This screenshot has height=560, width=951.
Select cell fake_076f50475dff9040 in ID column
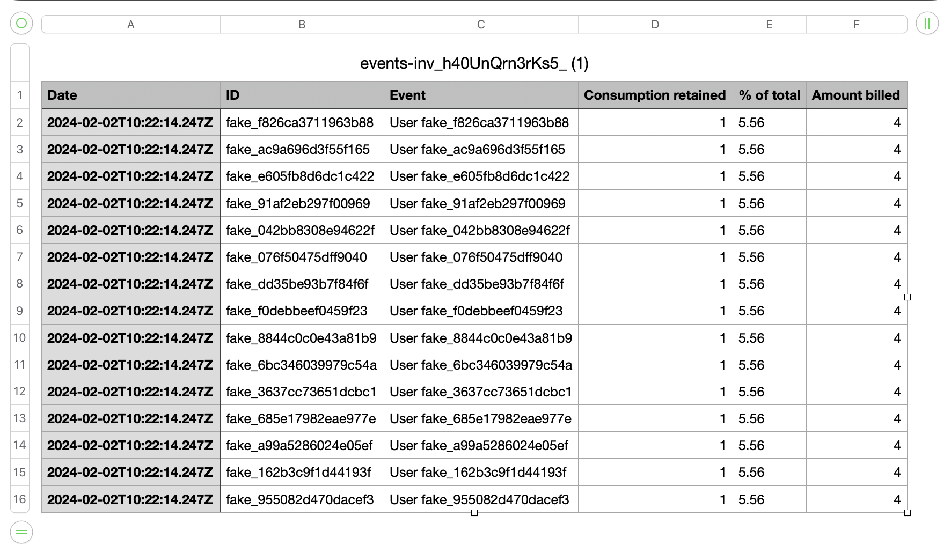pyautogui.click(x=302, y=257)
